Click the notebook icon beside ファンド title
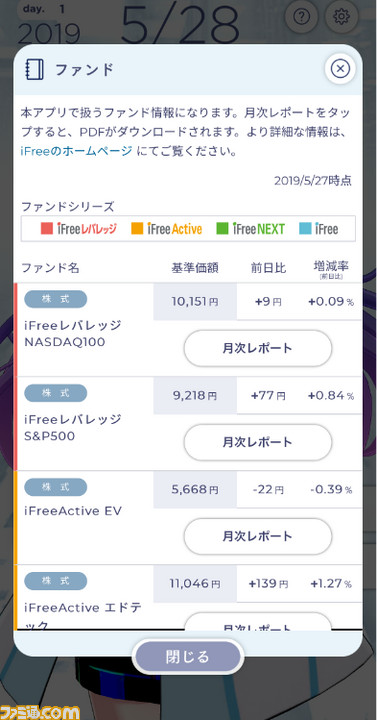This screenshot has height=720, width=377. tap(34, 70)
